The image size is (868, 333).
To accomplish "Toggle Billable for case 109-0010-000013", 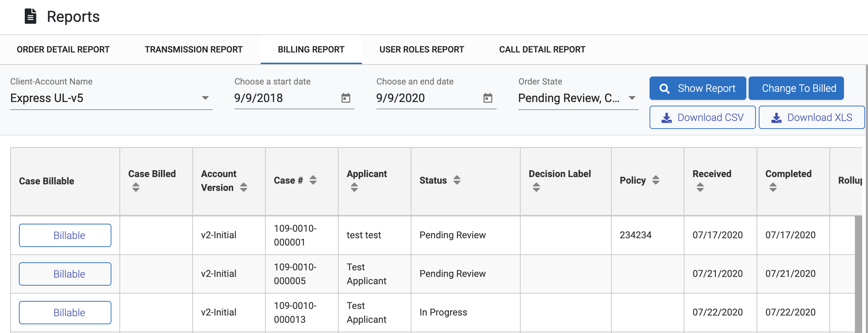I will pyautogui.click(x=65, y=313).
